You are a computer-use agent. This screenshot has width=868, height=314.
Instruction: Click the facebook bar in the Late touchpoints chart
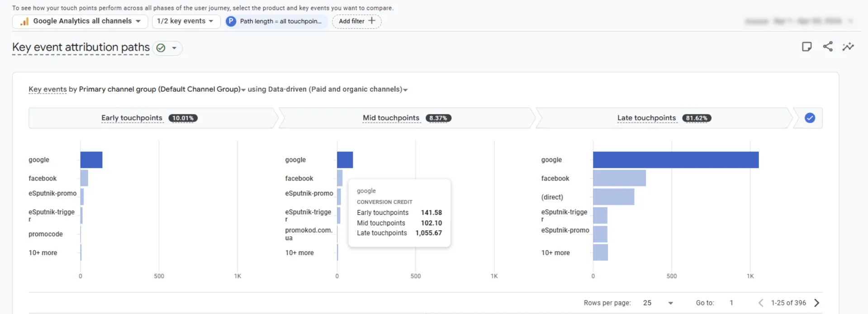[x=619, y=178]
